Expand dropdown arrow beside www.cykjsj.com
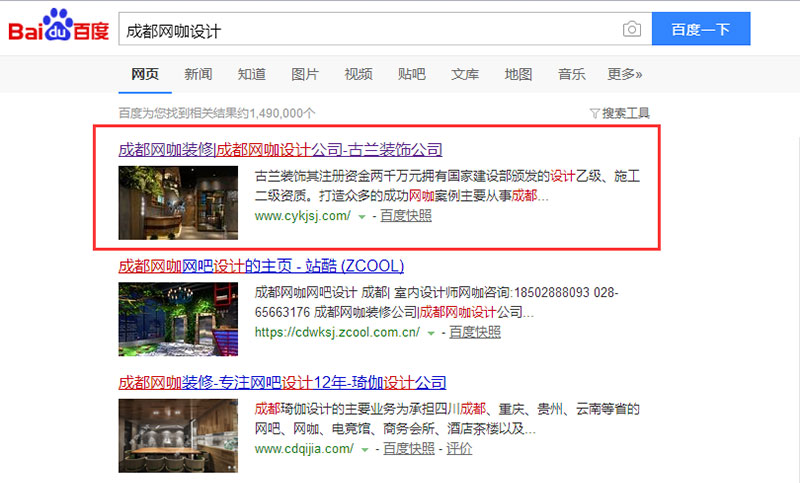Screen dimensions: 800x483 pyautogui.click(x=362, y=217)
